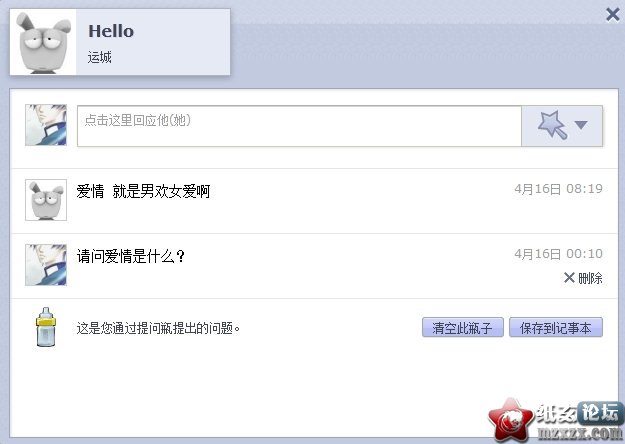Screen dimensions: 625x444
Task: Select the question 请问爱情是什么？
Action: (x=131, y=256)
